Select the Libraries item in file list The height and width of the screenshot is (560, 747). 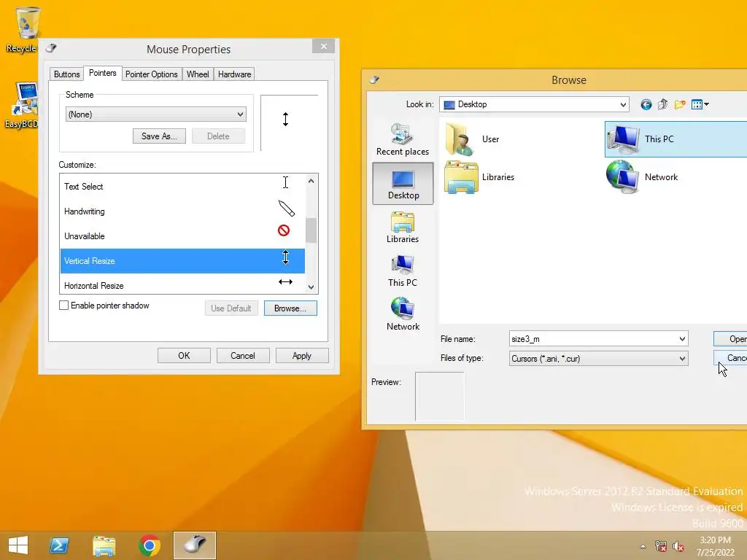[480, 177]
